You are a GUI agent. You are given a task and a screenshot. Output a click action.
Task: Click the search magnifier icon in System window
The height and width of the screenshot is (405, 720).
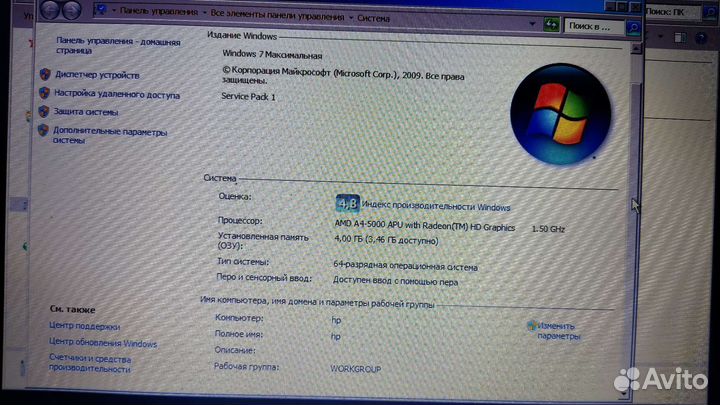pos(634,28)
